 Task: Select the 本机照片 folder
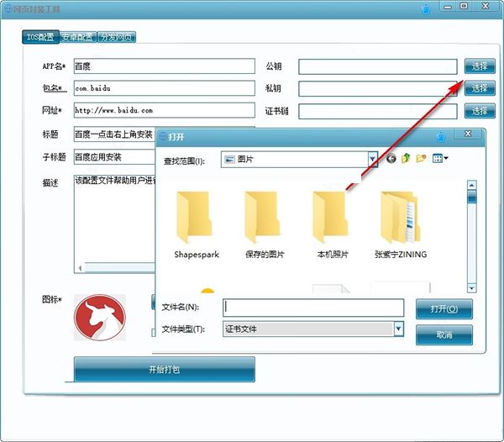click(333, 224)
